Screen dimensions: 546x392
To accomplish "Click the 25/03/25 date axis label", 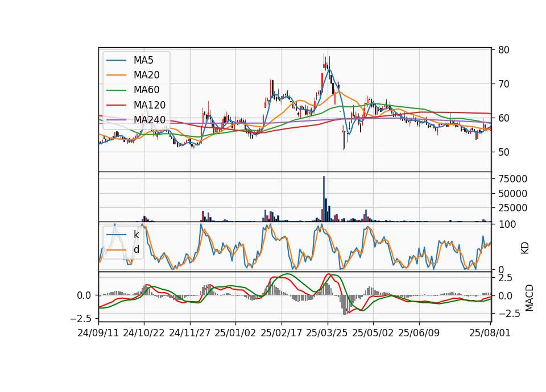I will click(327, 333).
